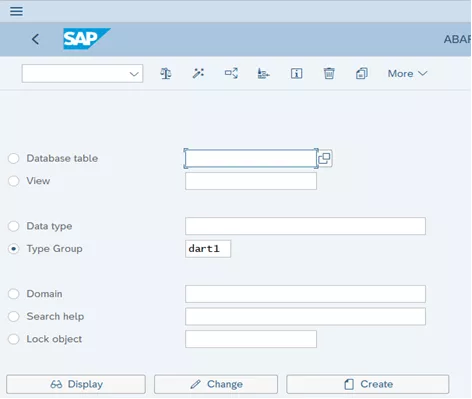Click the Change button
Screen dimensions: 472x399
[x=216, y=384]
